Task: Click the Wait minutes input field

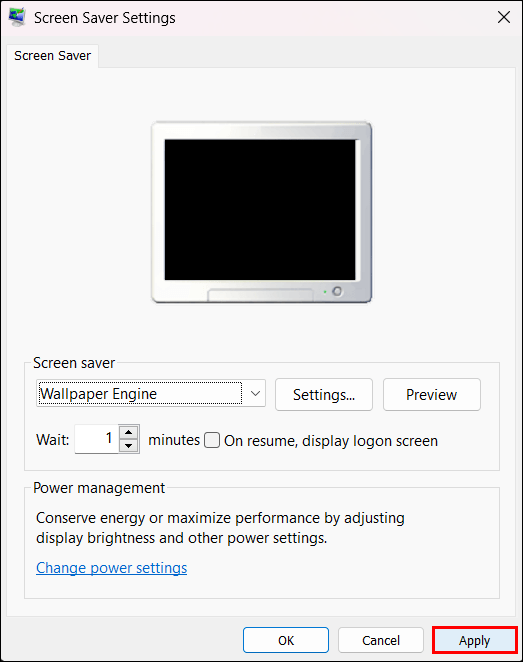Action: 97,439
